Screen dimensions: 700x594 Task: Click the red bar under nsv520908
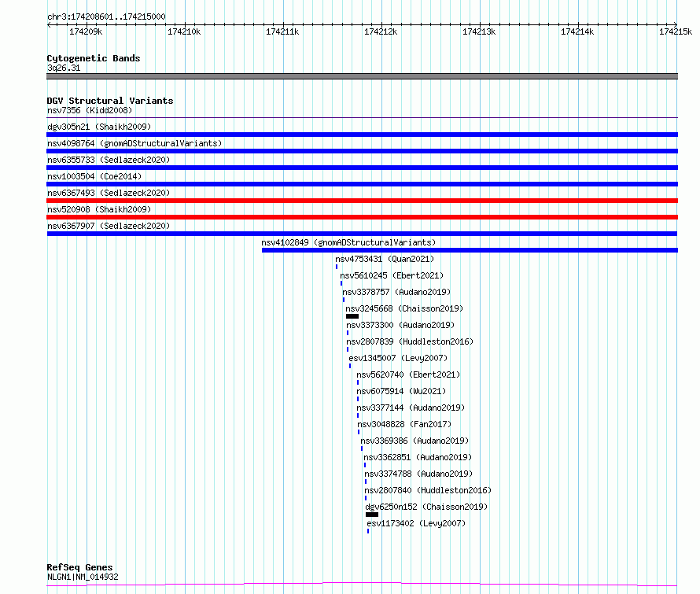point(362,217)
